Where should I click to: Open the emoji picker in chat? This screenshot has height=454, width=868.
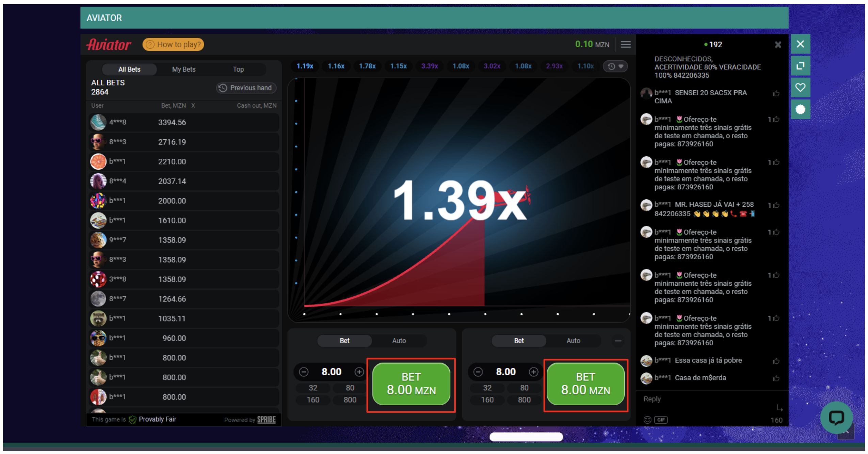click(x=647, y=420)
